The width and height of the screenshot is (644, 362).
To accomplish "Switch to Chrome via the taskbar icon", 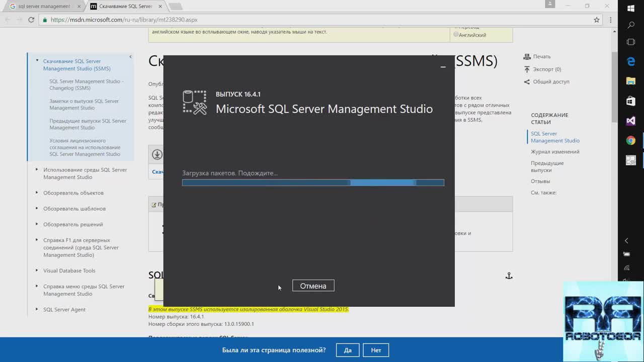I will click(631, 141).
